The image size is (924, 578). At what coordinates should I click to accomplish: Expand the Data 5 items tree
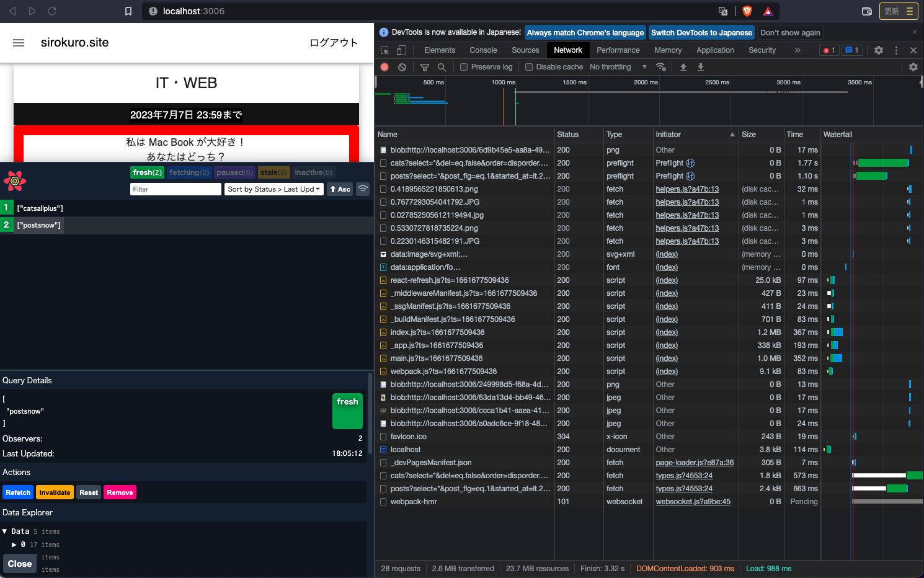coord(5,531)
